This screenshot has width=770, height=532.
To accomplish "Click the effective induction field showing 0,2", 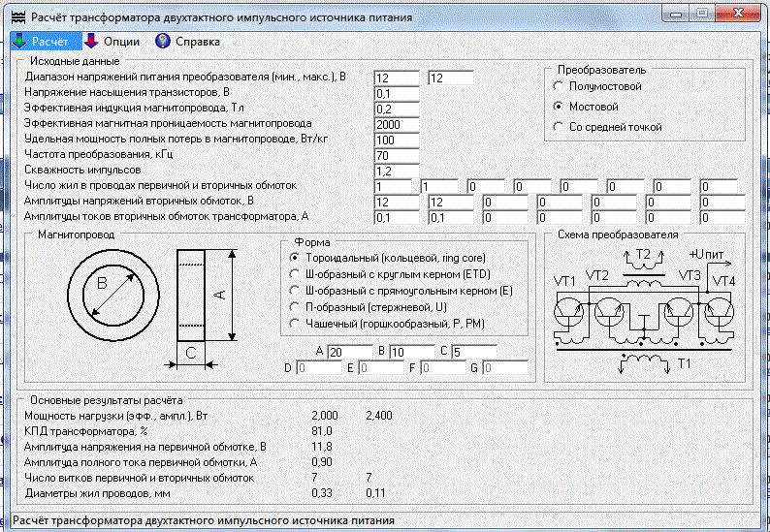I will pos(397,109).
